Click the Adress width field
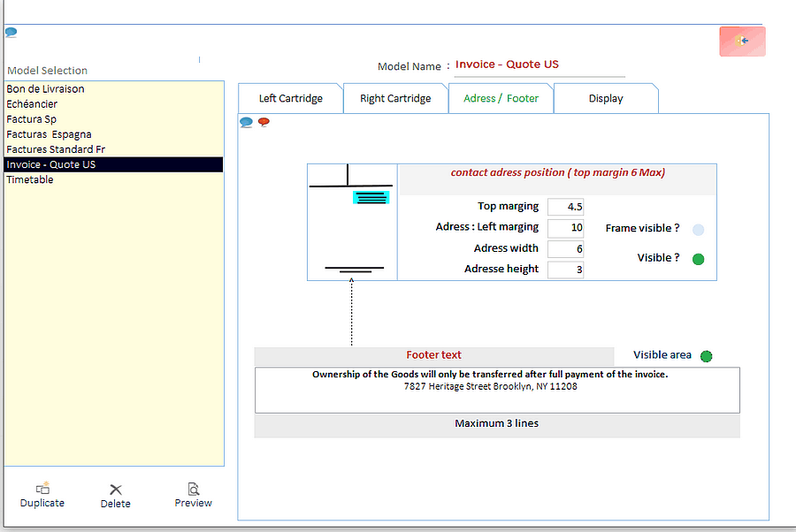796x532 pixels. point(565,249)
